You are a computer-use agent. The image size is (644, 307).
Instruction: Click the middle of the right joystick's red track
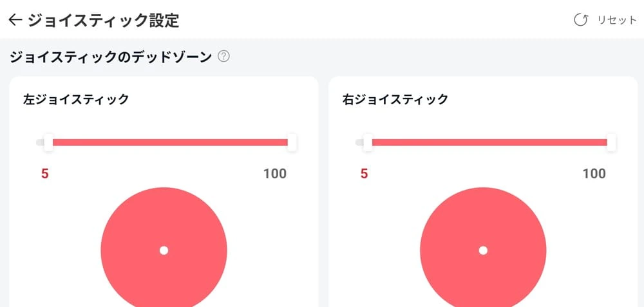point(489,142)
